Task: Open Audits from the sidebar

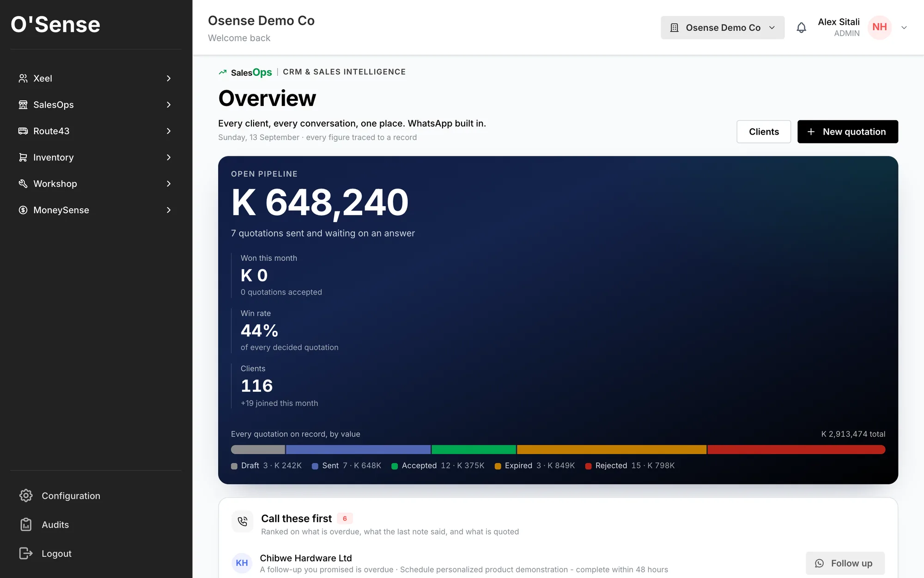Action: (55, 525)
